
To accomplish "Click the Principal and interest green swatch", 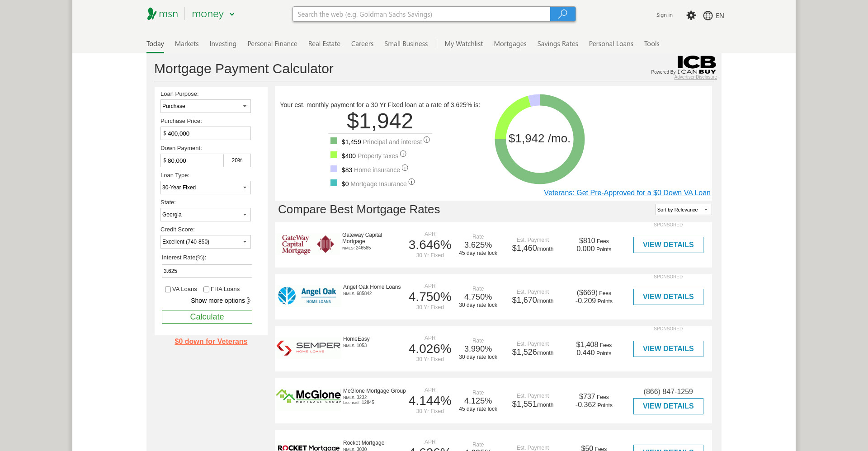I will [334, 141].
